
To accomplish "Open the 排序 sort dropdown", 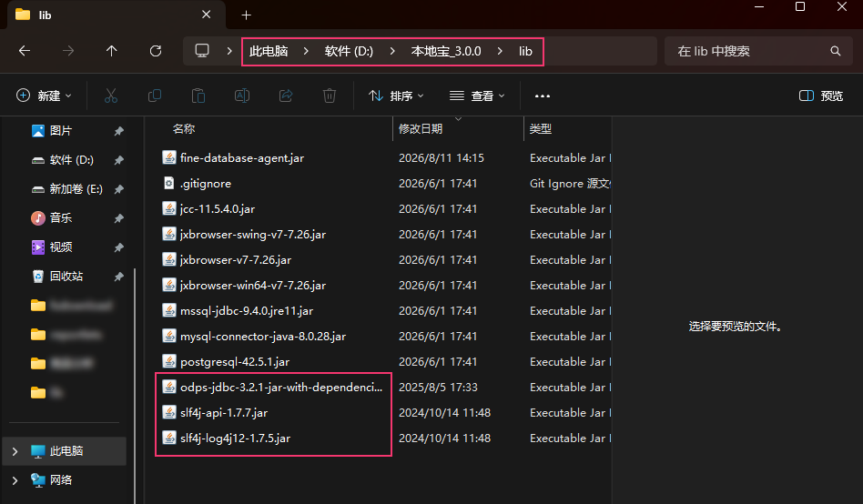I will 396,96.
